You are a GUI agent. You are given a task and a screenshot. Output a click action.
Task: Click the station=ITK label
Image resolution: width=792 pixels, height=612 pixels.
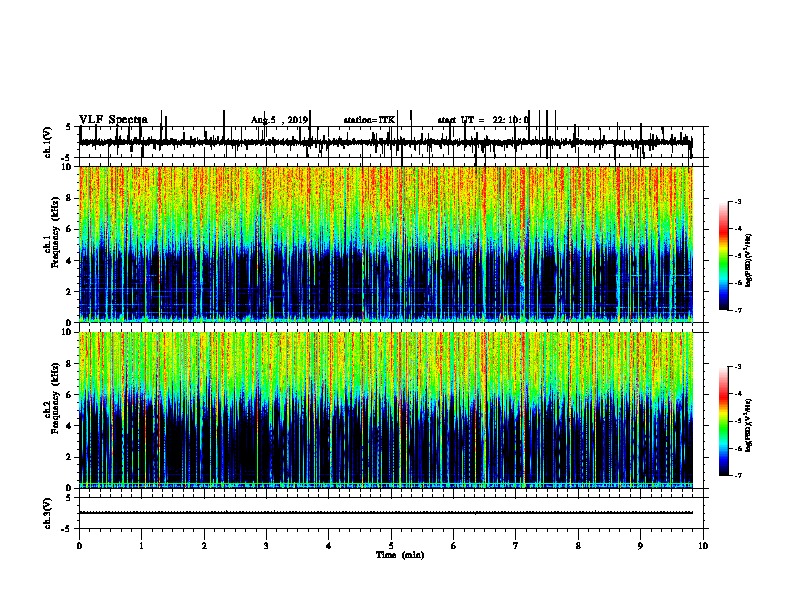pos(369,120)
